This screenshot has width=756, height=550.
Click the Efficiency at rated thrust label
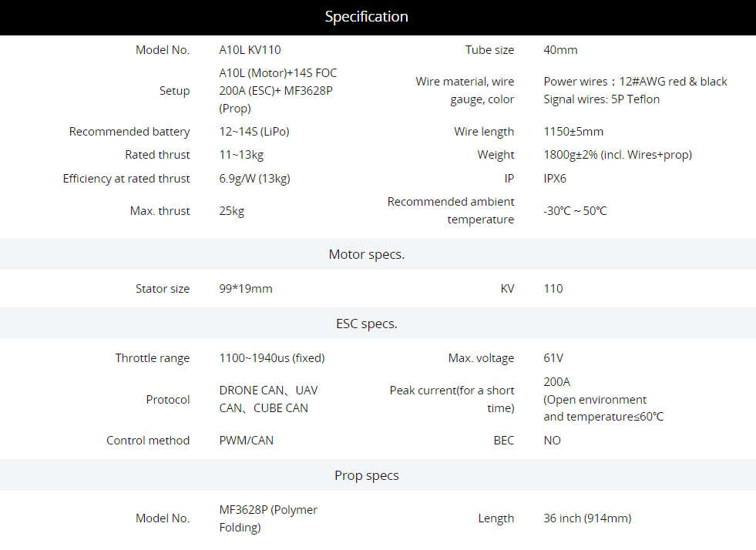(x=126, y=179)
